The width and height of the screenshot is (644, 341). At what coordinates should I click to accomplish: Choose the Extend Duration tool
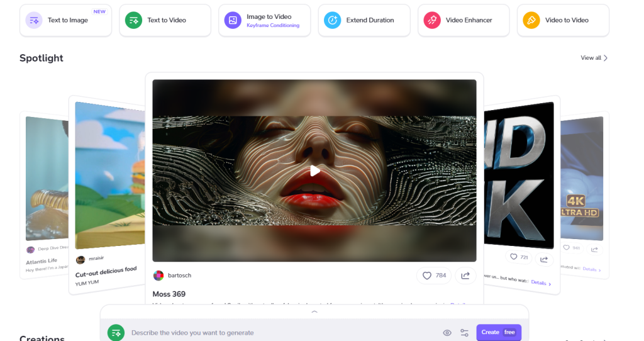[x=364, y=20]
